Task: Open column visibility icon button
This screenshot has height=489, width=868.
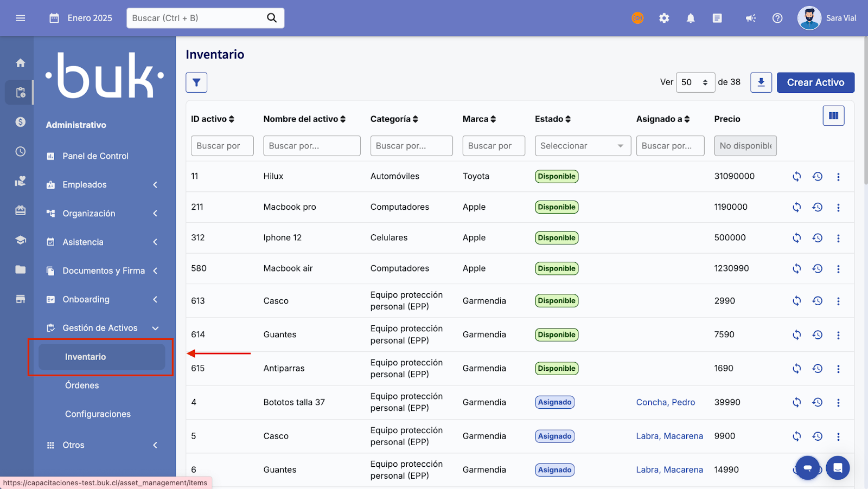Action: [834, 115]
